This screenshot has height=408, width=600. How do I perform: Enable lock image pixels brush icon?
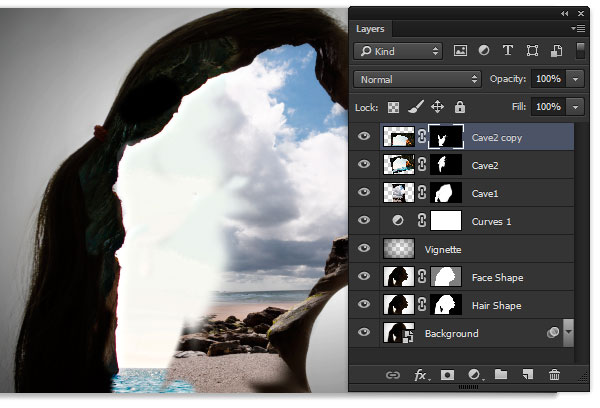click(x=416, y=107)
